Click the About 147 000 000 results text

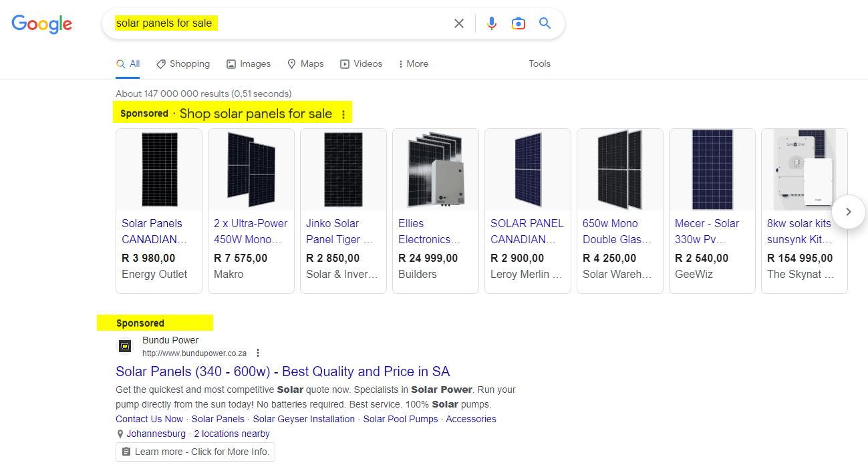[203, 94]
